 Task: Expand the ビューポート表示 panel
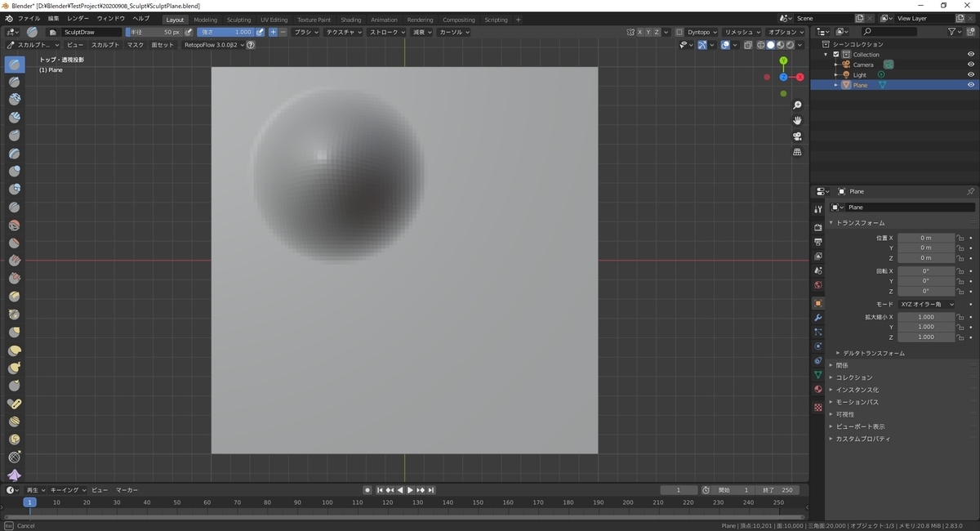click(x=860, y=426)
